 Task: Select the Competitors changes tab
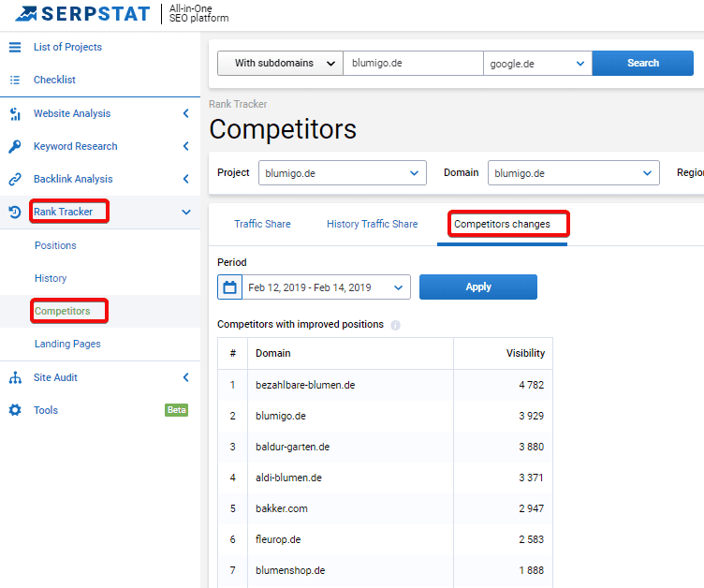pyautogui.click(x=502, y=224)
